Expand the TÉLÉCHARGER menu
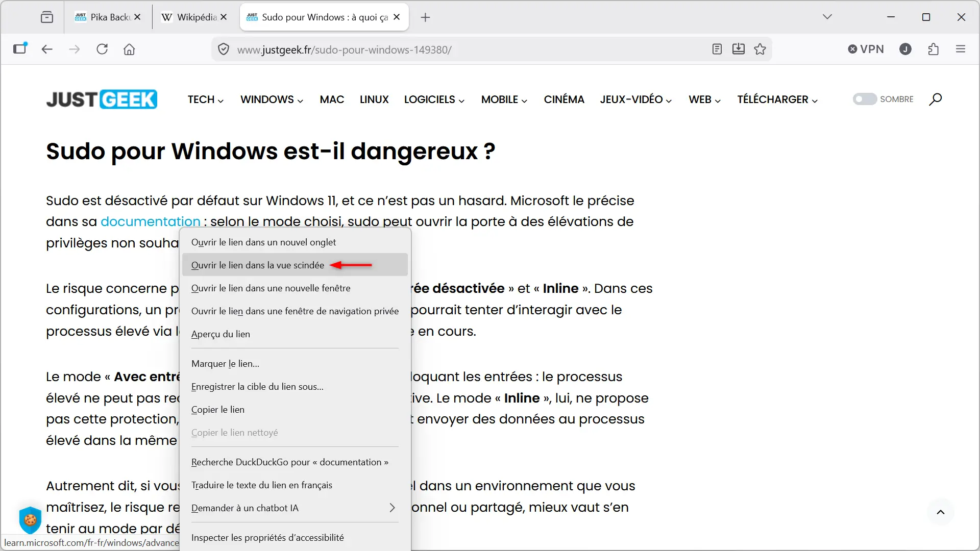Image resolution: width=980 pixels, height=551 pixels. (x=777, y=99)
